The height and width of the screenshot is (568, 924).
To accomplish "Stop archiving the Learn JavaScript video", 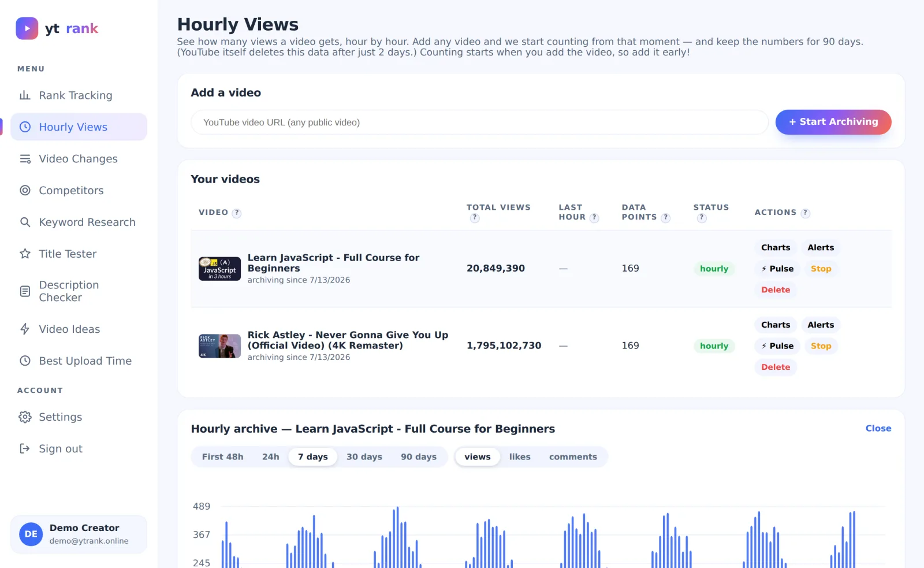I will pos(821,269).
